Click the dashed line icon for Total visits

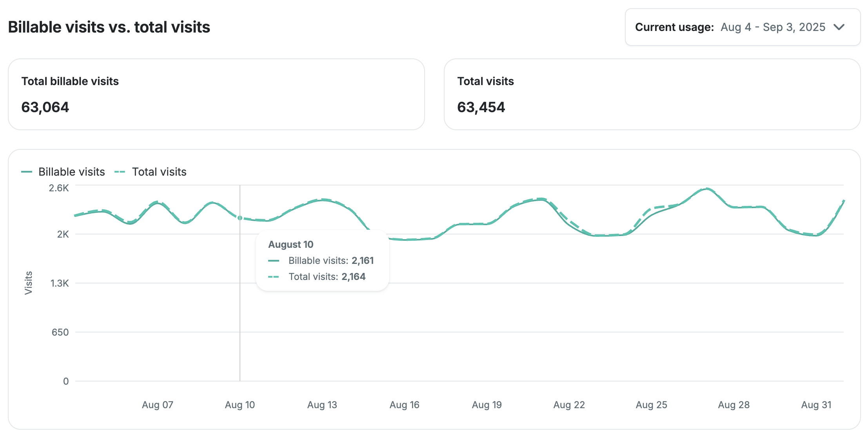(120, 172)
